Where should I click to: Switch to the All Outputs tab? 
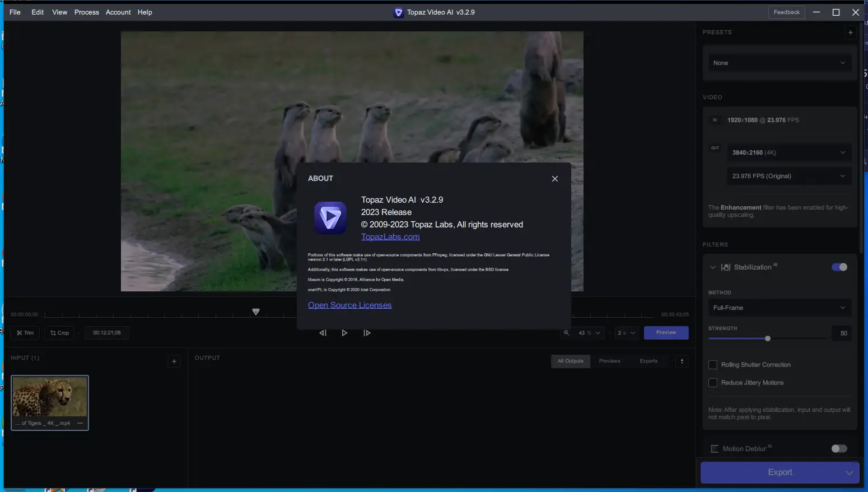(570, 361)
